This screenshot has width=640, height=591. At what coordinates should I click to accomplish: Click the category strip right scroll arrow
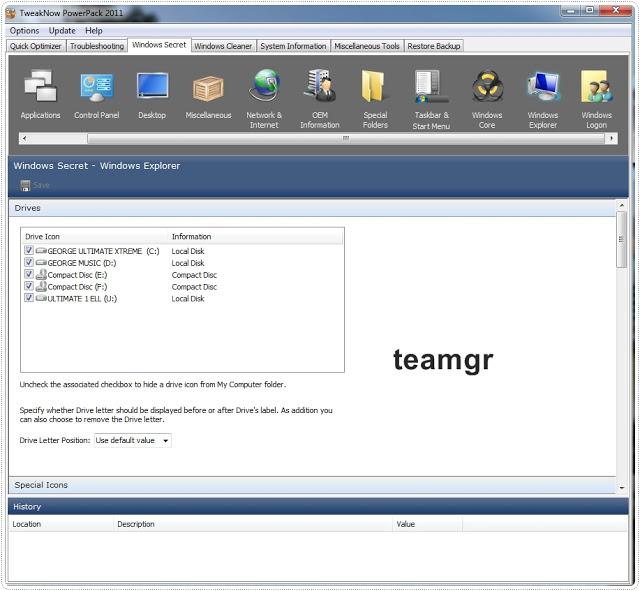(x=611, y=138)
